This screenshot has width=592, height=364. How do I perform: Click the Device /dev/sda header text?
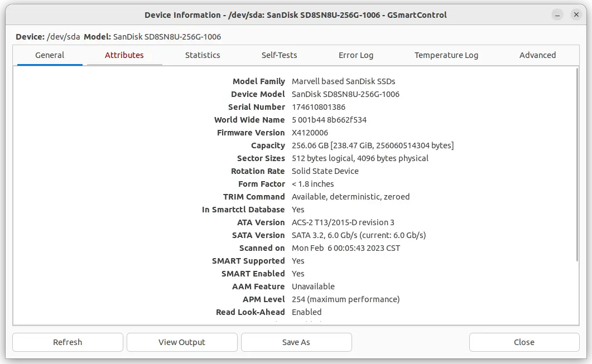pyautogui.click(x=48, y=37)
